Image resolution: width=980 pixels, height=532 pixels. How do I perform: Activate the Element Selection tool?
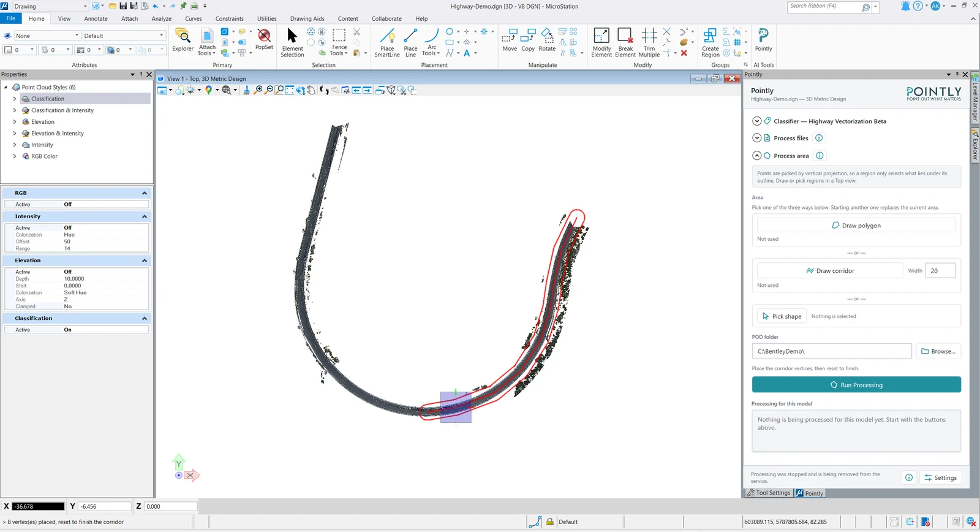(292, 42)
